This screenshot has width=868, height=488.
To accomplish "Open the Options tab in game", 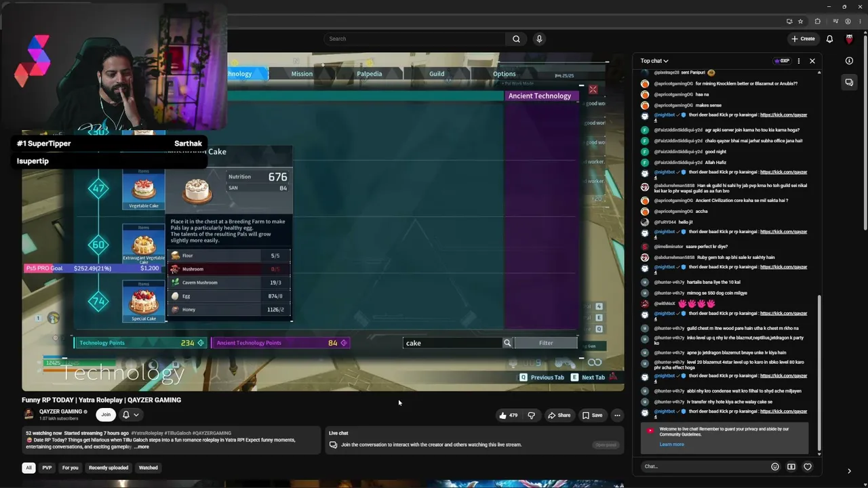I will coord(504,74).
